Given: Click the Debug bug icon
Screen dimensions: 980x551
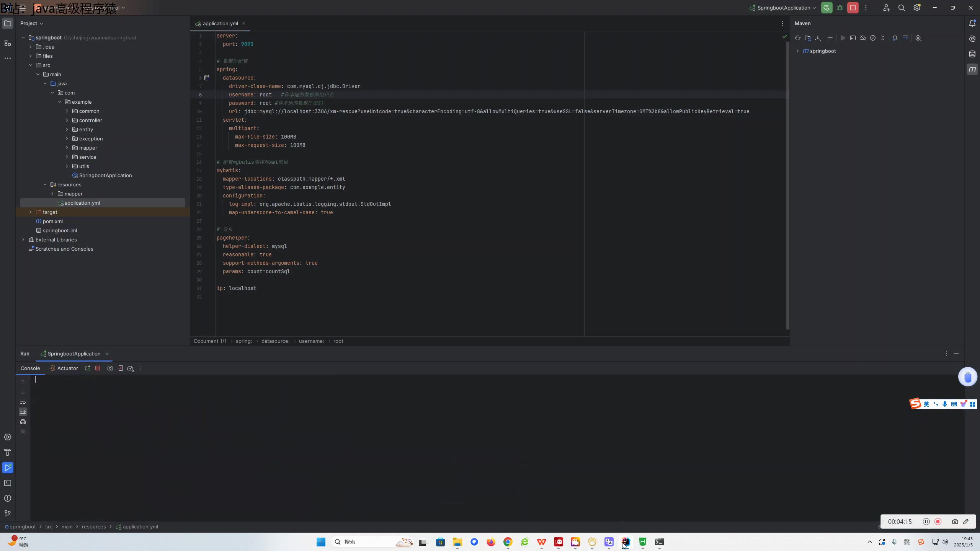Looking at the screenshot, I should point(840,8).
